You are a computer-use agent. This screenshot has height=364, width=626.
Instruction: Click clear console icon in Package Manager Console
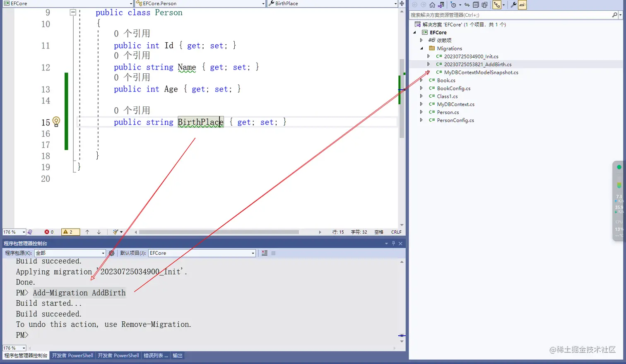265,253
